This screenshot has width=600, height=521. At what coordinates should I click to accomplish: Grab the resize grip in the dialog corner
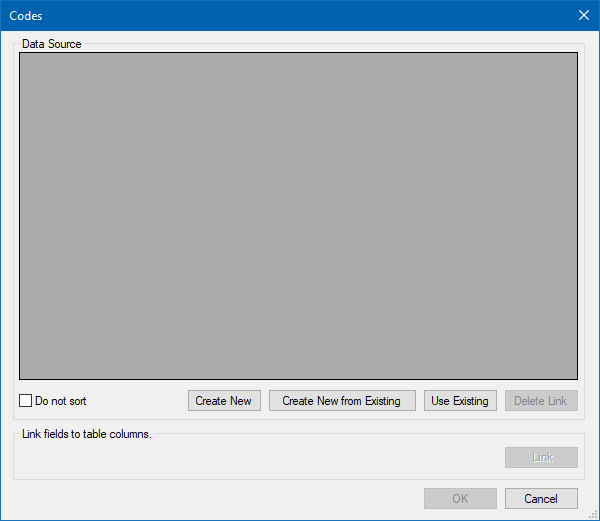click(593, 515)
